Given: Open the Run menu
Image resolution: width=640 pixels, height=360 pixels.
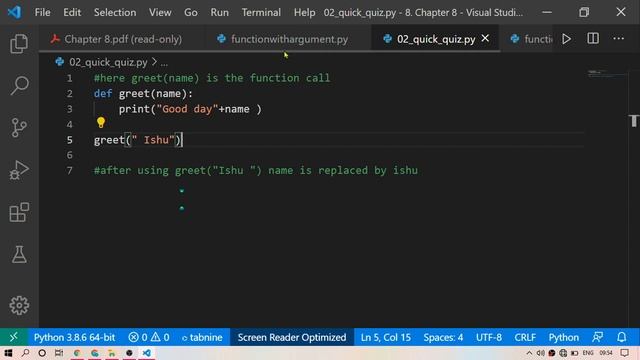Looking at the screenshot, I should [x=220, y=12].
